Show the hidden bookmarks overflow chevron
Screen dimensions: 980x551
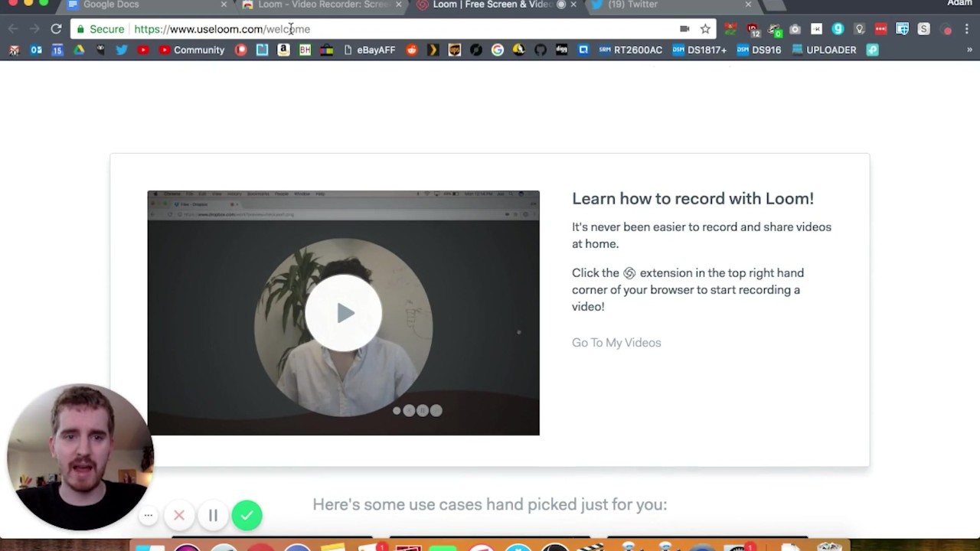tap(969, 50)
